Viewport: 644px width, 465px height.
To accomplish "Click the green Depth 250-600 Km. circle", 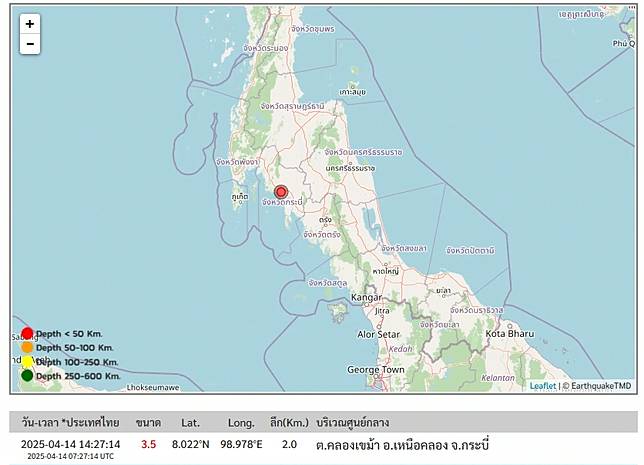I will coord(27,376).
